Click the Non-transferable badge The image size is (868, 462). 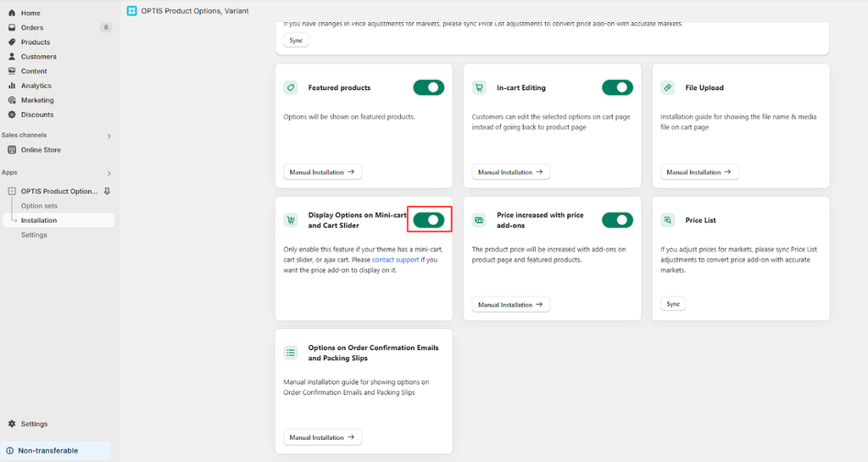click(55, 450)
